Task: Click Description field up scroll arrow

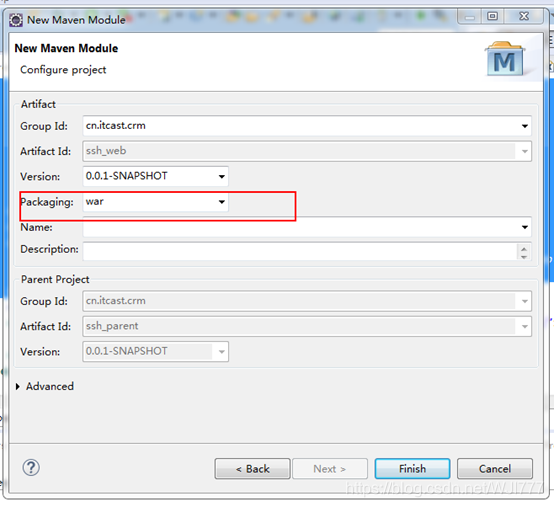Action: [524, 248]
